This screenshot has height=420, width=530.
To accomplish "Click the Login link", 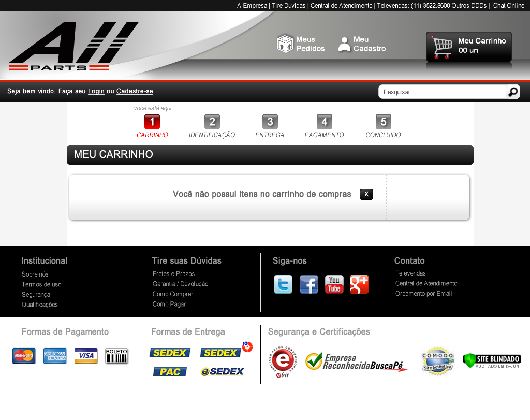I will (x=96, y=91).
